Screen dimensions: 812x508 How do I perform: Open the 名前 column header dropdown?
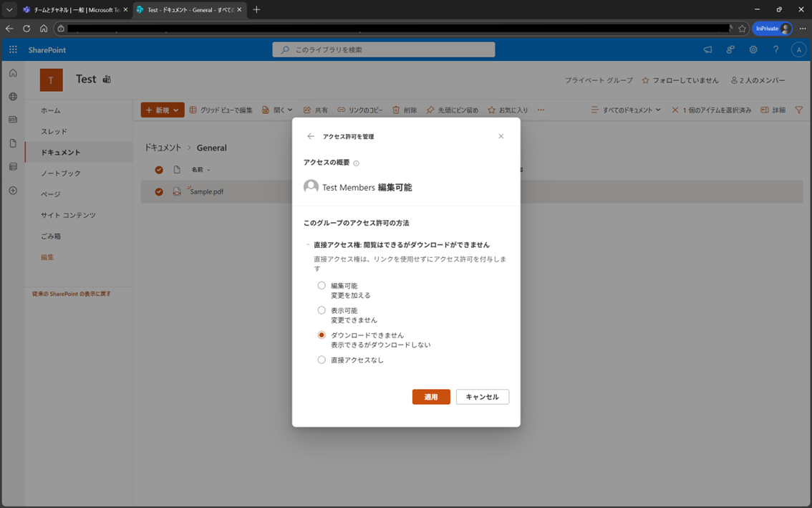coord(201,170)
